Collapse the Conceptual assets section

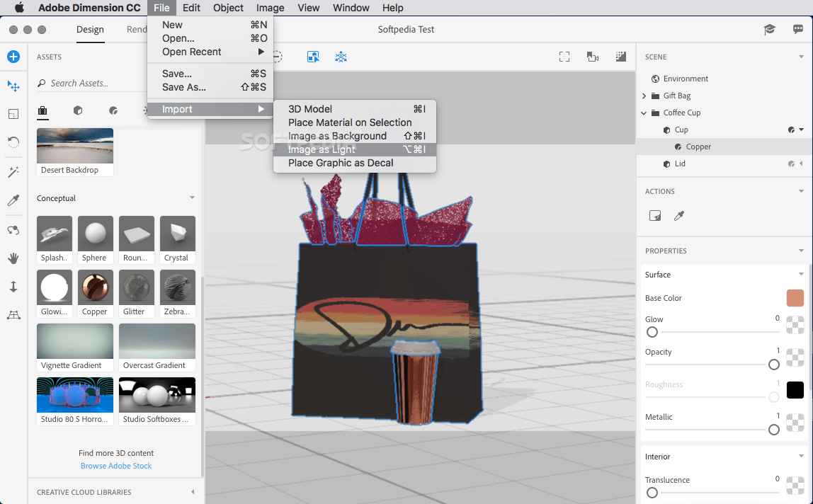(x=192, y=198)
